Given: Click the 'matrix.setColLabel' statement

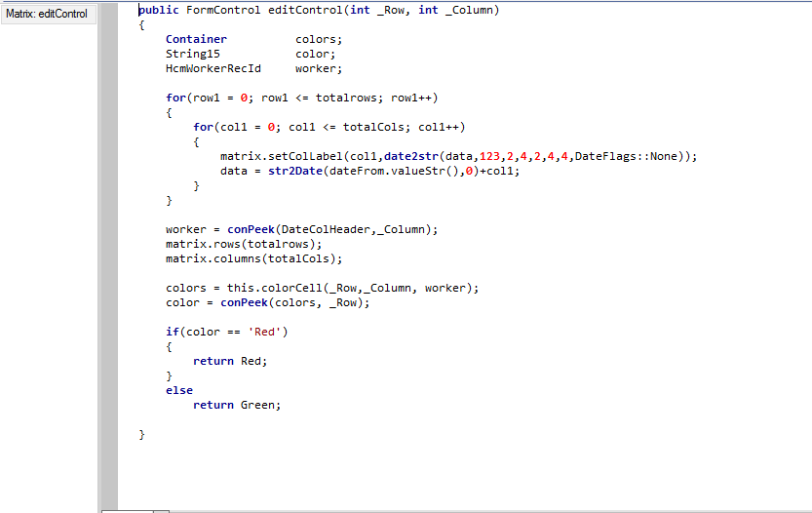Looking at the screenshot, I should [x=459, y=156].
